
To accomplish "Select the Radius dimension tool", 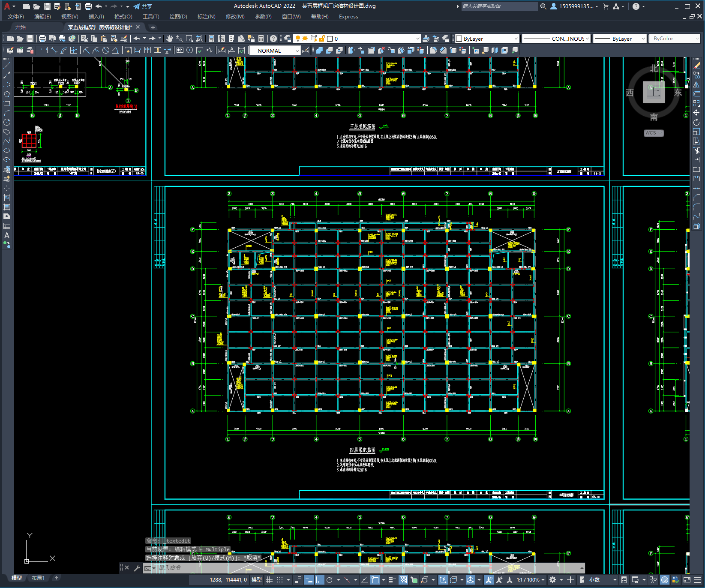I will coord(86,50).
